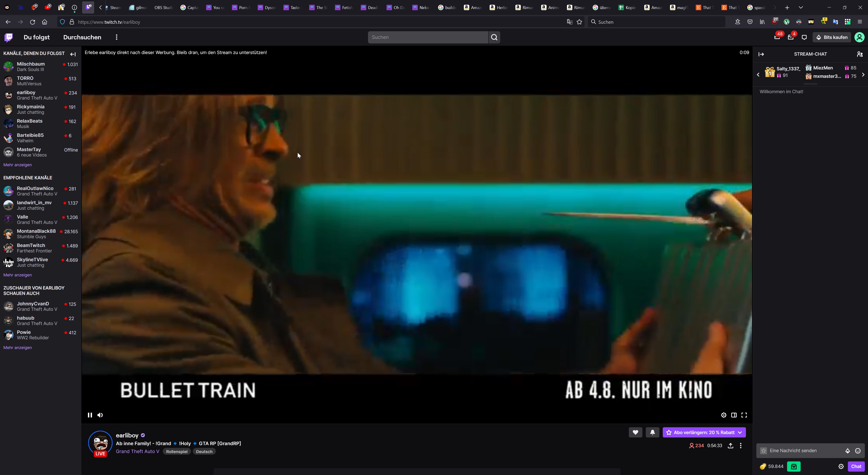Click Bits kaufen button

tap(832, 37)
